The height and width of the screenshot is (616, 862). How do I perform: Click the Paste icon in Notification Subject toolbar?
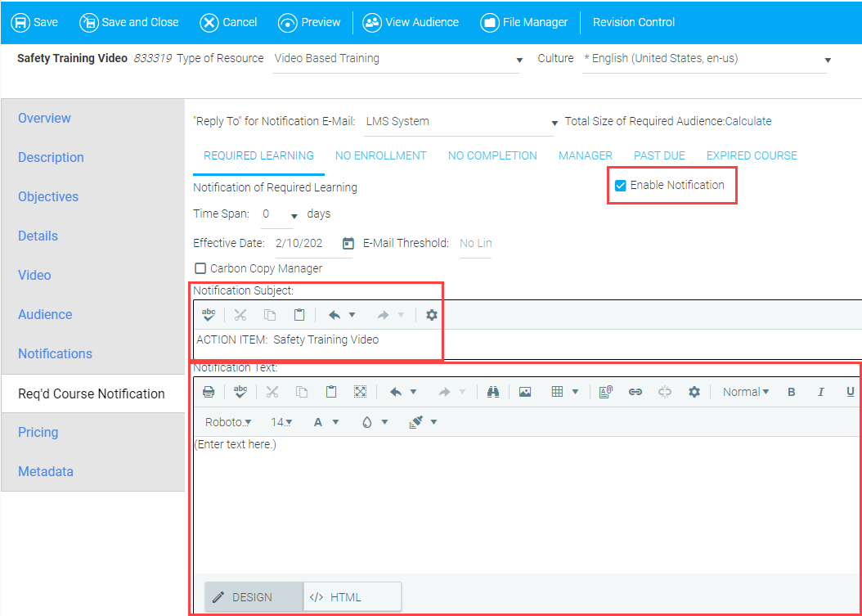pyautogui.click(x=299, y=315)
